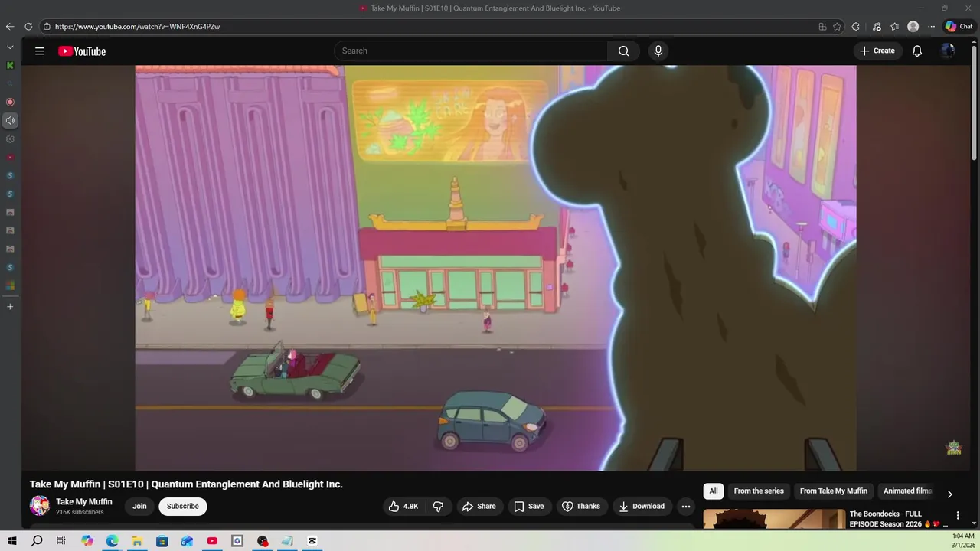
Task: Start voice search with microphone icon
Action: tap(658, 51)
